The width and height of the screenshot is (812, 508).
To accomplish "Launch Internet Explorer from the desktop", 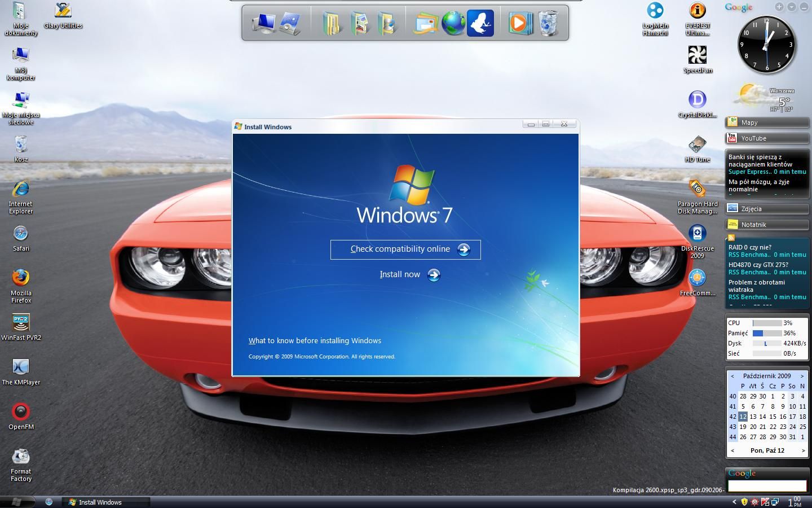I will [21, 197].
